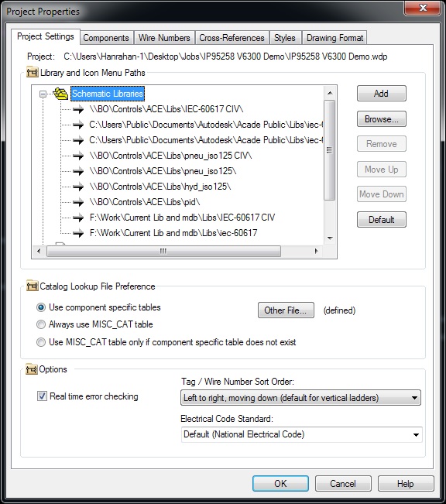446x504 pixels.
Task: Select F:\Work\Current Lib and mdb\Libs\IEC-60617 CIV path
Action: 182,218
